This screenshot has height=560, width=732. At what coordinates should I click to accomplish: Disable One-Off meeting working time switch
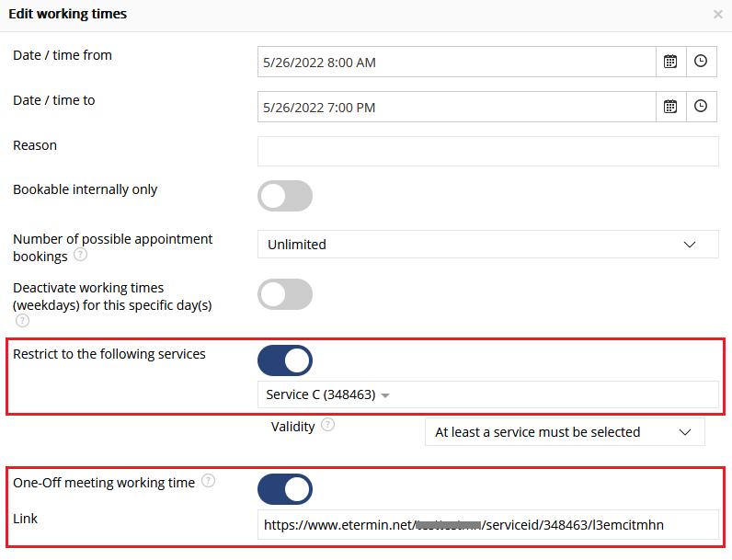[x=285, y=489]
